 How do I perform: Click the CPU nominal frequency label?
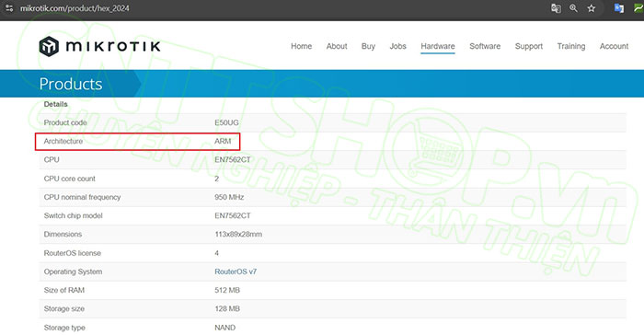point(82,197)
